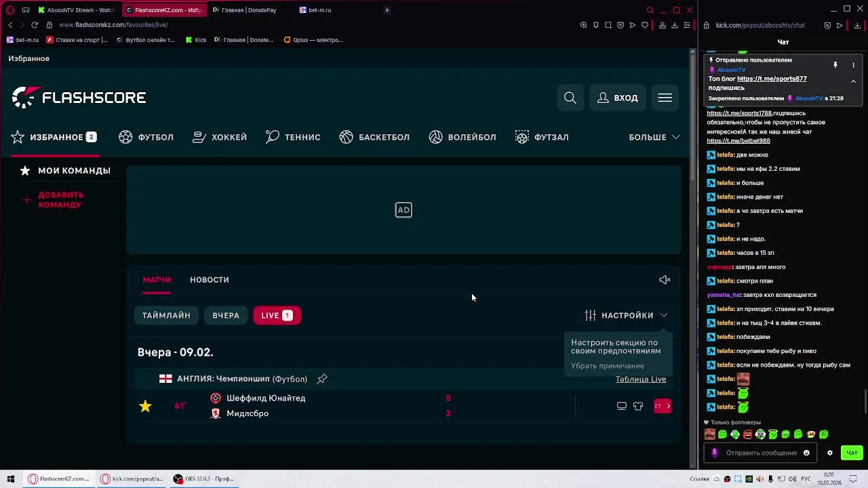Click the Flashscore logo
This screenshot has width=868, height=488.
point(79,98)
